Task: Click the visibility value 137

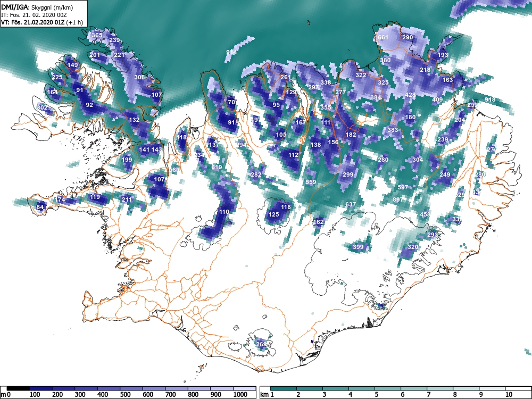Action: [x=214, y=145]
